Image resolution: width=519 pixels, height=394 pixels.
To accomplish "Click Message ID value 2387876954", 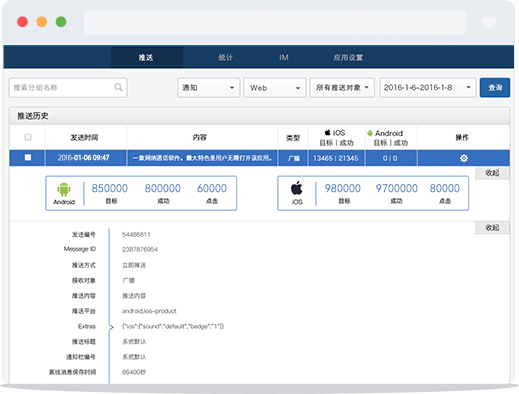I will tap(140, 249).
